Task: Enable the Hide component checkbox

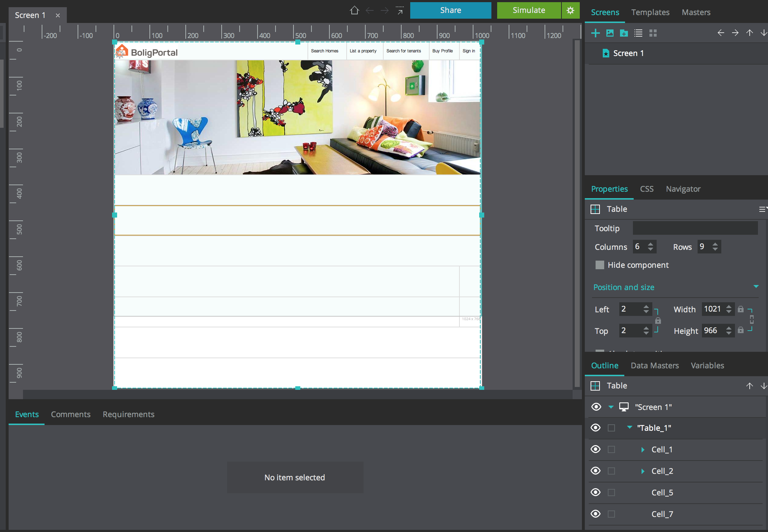Action: 600,265
